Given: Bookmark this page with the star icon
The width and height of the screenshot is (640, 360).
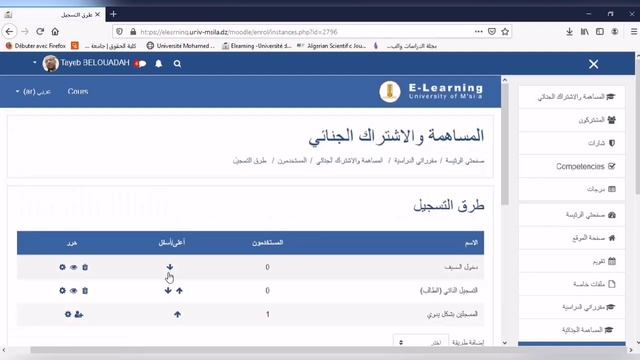Looking at the screenshot, I should coord(505,31).
